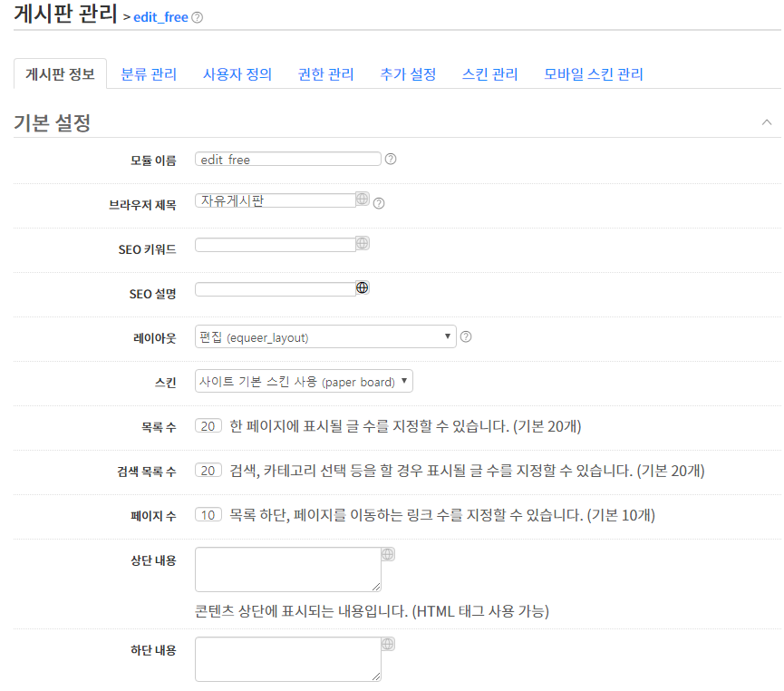Go to the 권한 관리 tab

click(326, 74)
